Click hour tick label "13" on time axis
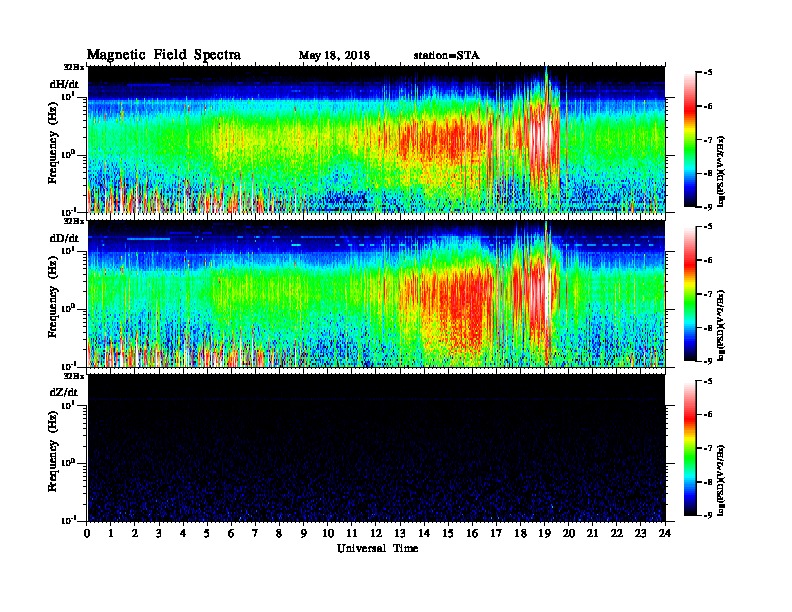The image size is (792, 612). tap(400, 533)
